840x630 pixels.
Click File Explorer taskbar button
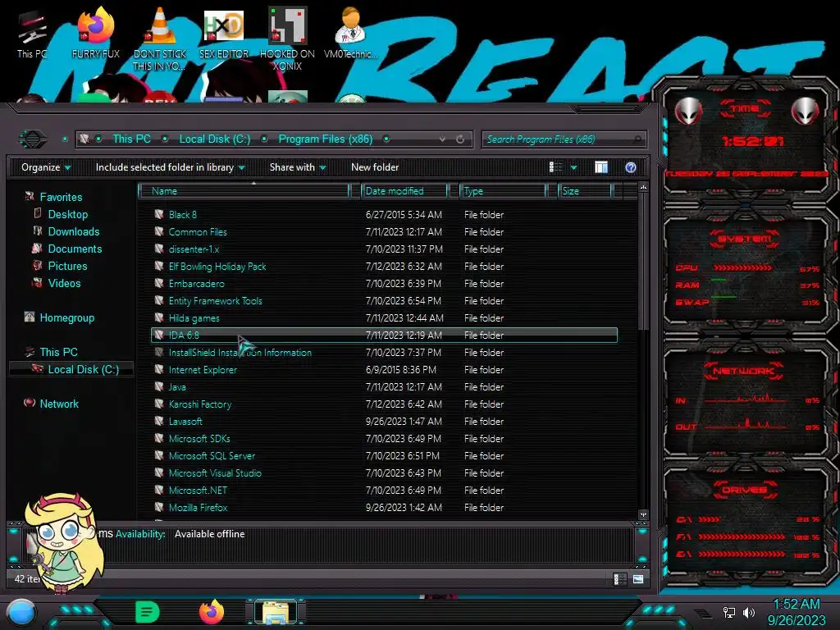[276, 612]
